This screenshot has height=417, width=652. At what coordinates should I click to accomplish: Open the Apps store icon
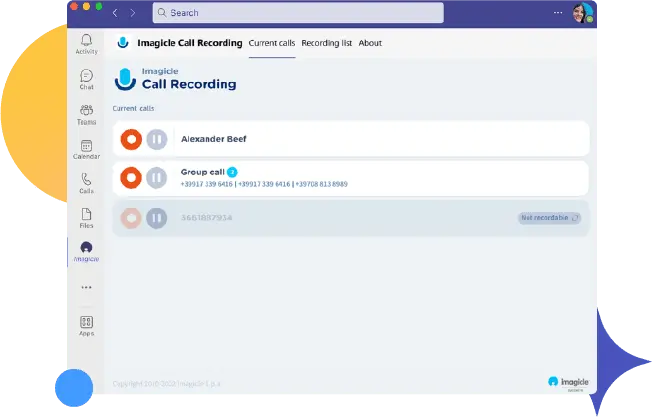(86, 325)
